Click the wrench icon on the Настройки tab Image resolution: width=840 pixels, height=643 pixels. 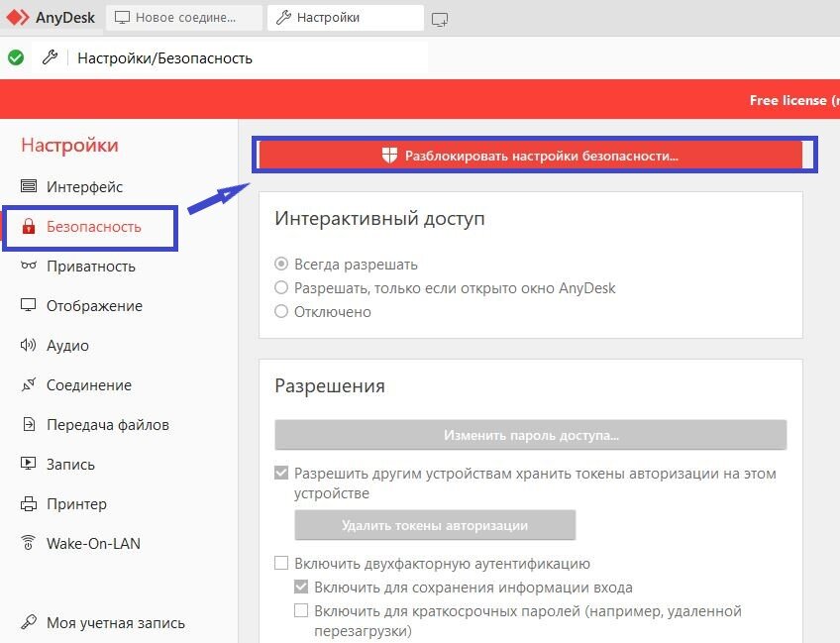pyautogui.click(x=283, y=18)
